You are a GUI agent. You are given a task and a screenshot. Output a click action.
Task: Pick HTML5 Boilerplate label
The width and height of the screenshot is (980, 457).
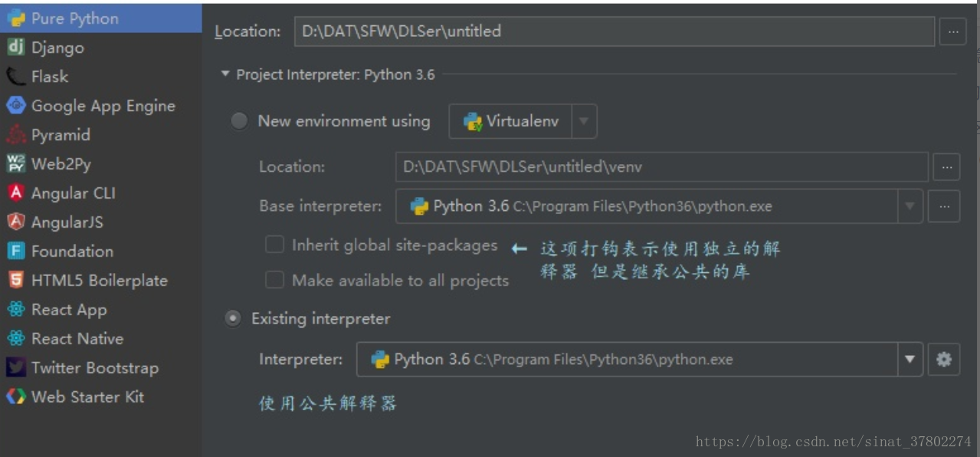(100, 281)
